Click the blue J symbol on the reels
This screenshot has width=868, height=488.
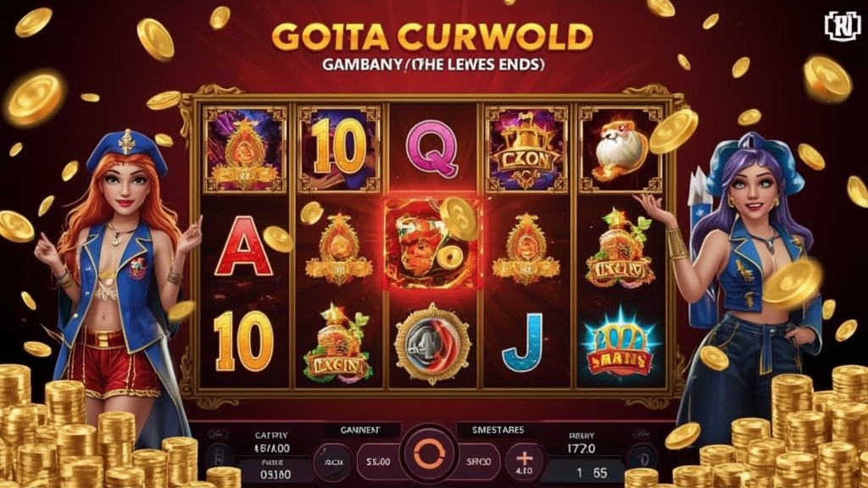click(522, 342)
